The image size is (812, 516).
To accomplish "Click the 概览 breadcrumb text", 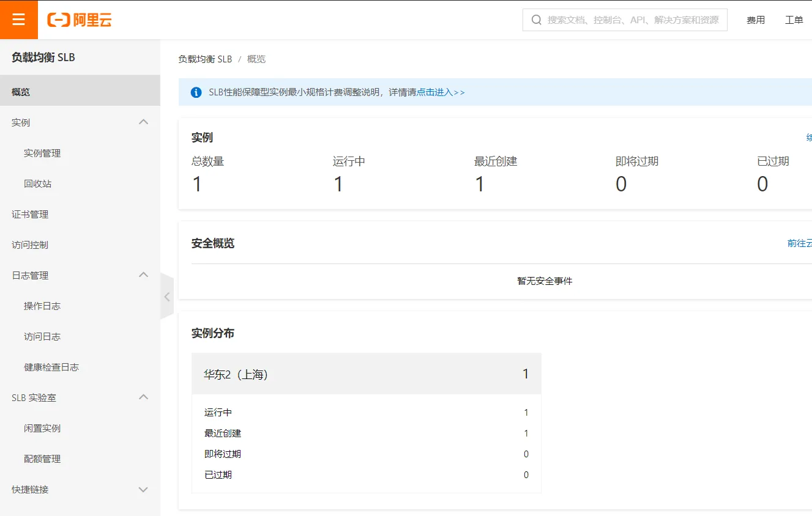I will pos(256,59).
